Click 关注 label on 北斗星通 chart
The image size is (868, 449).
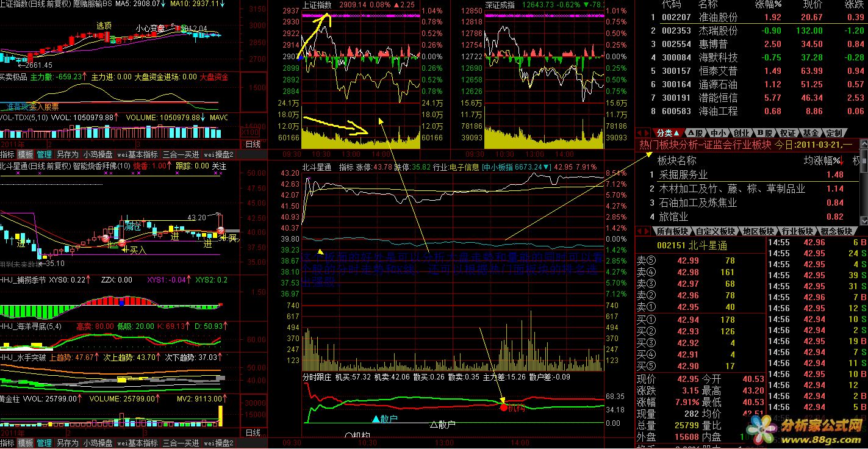pos(218,166)
